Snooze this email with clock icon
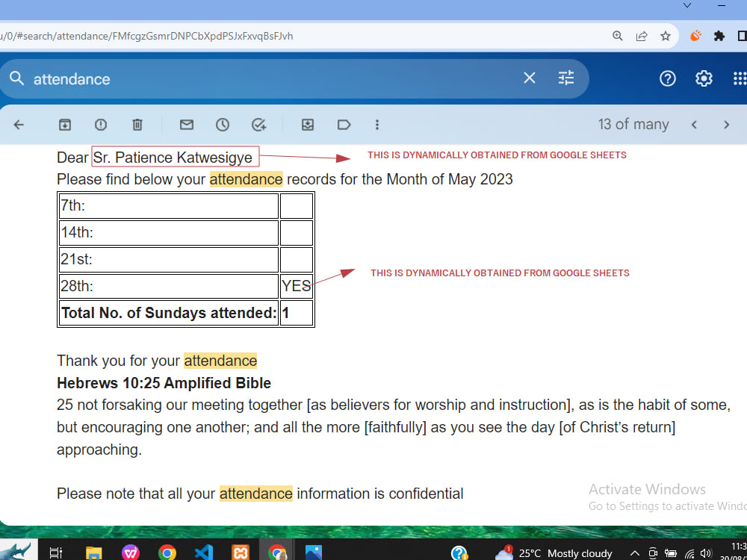The height and width of the screenshot is (560, 747). pos(223,125)
